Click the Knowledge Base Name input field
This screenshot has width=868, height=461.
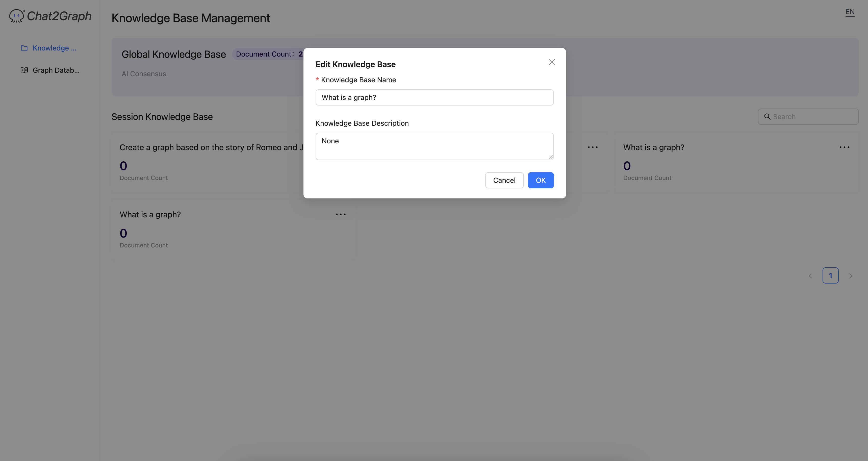[434, 97]
